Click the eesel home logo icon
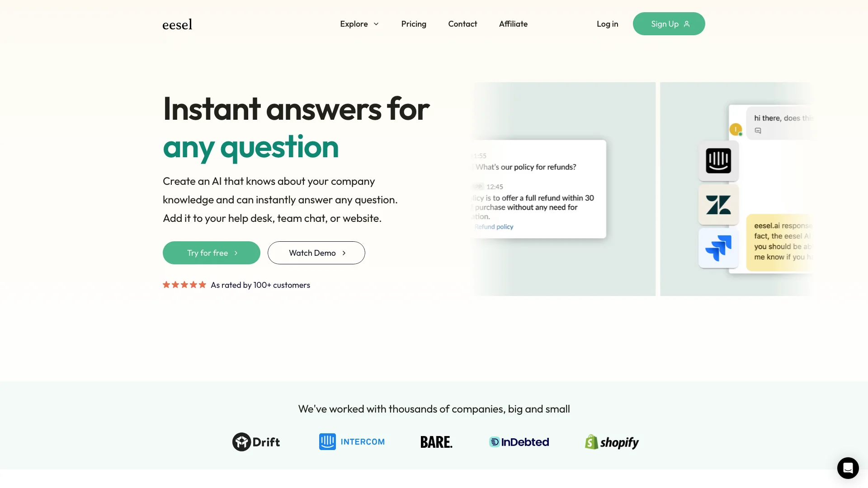This screenshot has height=488, width=868. pyautogui.click(x=177, y=24)
